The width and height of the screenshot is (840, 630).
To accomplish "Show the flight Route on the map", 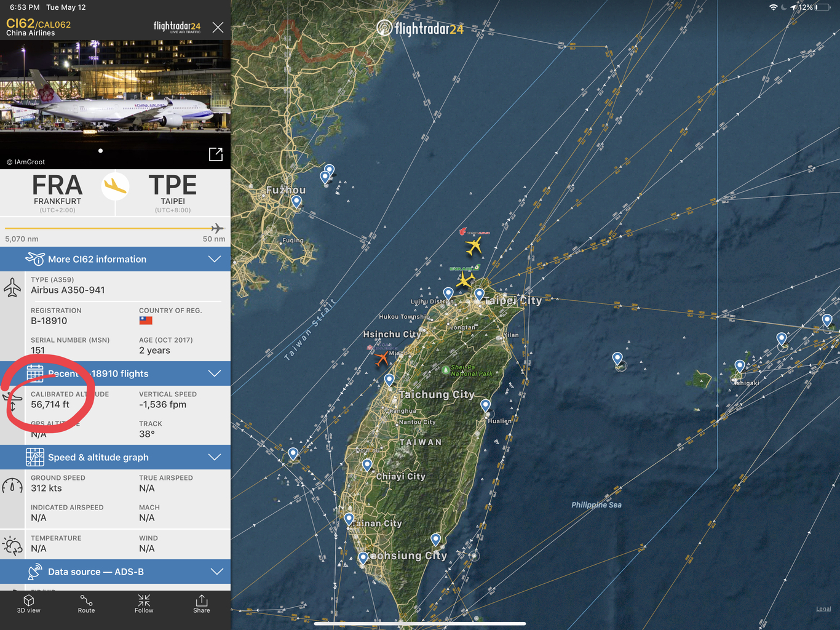I will (x=86, y=604).
